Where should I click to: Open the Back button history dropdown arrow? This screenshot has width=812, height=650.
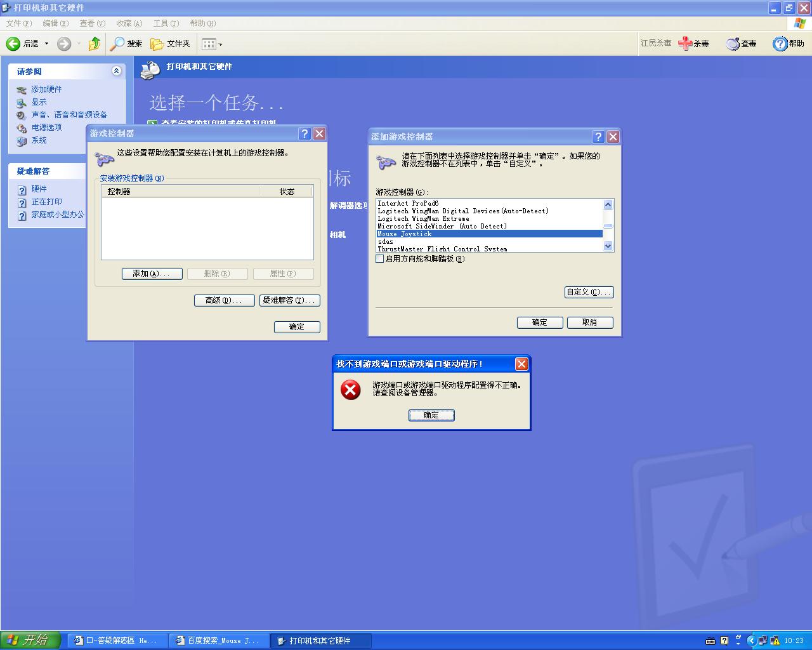point(46,44)
